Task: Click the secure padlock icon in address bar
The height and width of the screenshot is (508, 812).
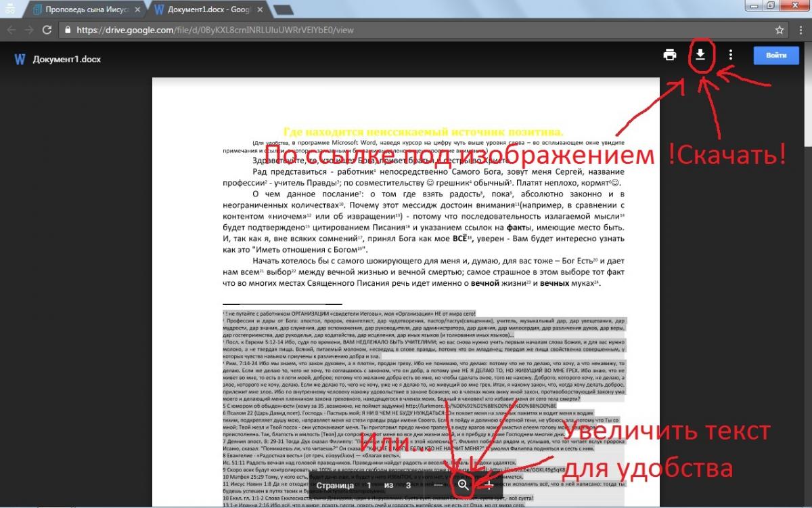Action: click(67, 30)
